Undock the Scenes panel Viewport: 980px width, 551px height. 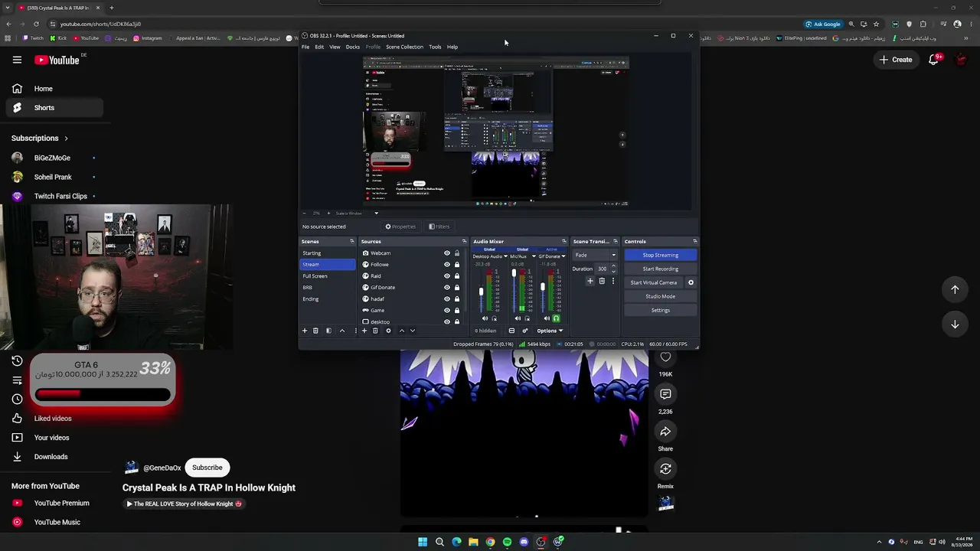pos(352,242)
